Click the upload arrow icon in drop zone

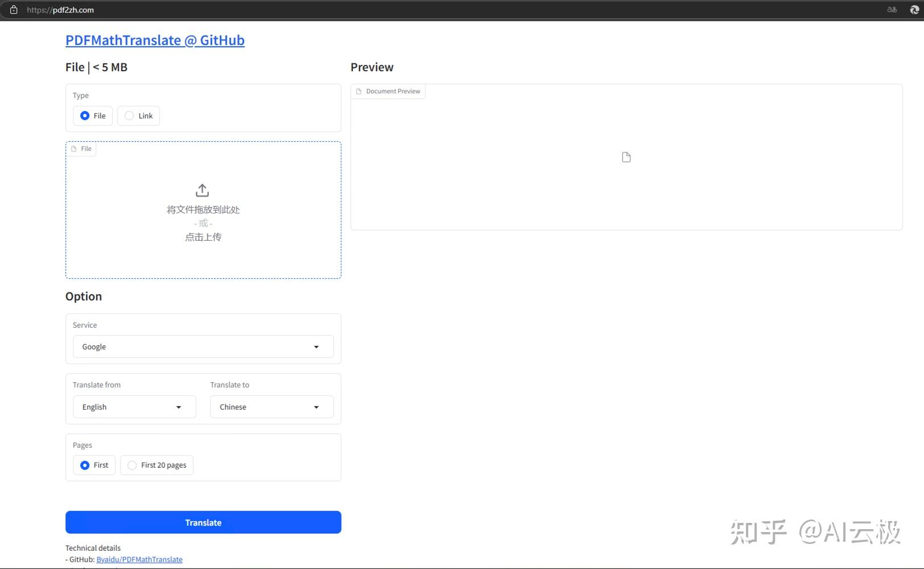click(x=202, y=190)
